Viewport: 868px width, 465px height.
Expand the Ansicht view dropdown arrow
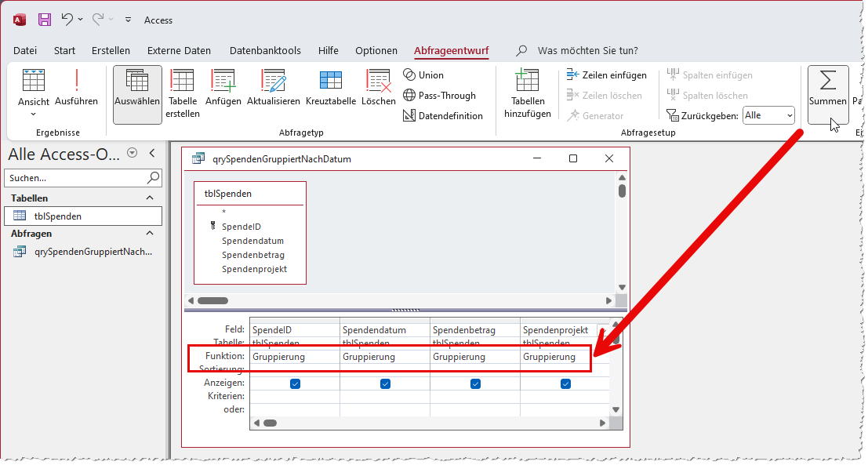(x=34, y=114)
